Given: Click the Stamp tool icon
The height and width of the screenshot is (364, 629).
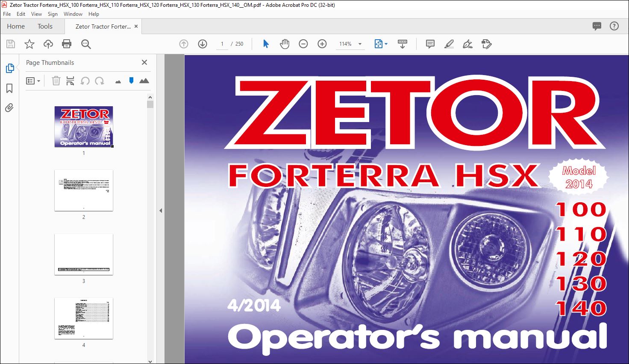Looking at the screenshot, I should coord(486,44).
